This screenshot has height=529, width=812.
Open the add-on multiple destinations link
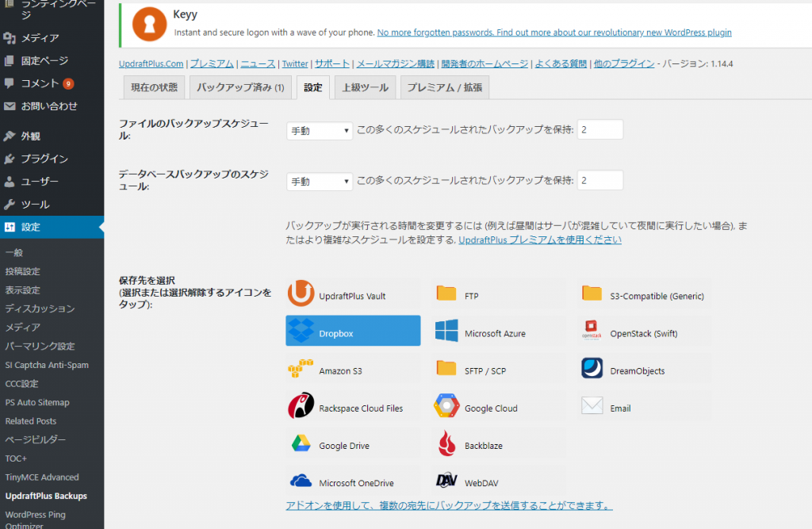pyautogui.click(x=449, y=505)
